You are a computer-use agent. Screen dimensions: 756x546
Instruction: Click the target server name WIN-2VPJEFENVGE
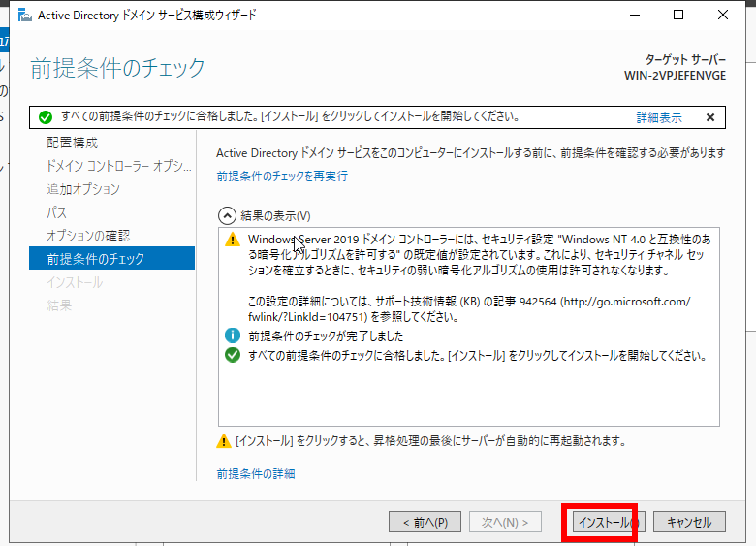pos(675,76)
